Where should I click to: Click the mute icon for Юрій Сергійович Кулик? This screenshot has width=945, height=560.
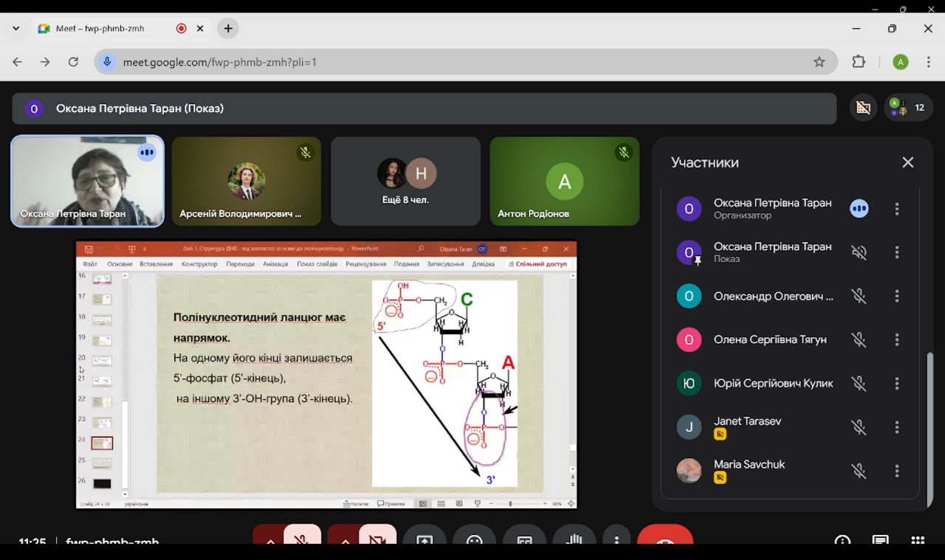[859, 383]
